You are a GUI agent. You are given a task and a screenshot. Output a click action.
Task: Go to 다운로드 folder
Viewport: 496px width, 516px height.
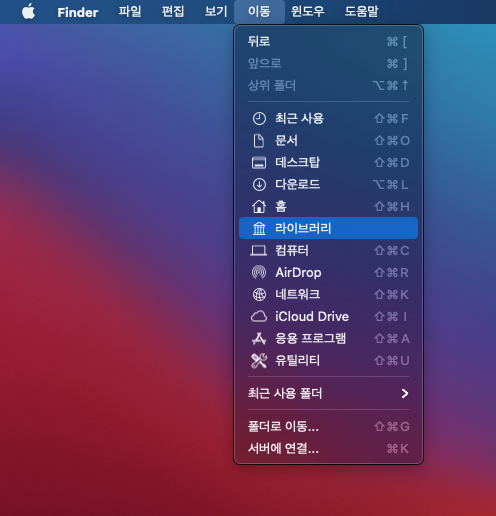tap(328, 185)
